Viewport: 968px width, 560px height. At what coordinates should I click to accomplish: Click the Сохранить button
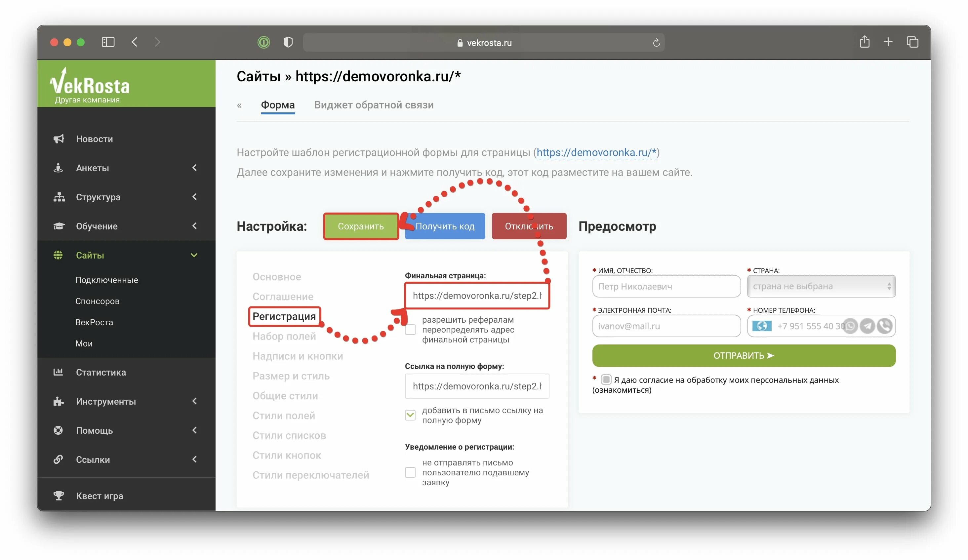360,226
